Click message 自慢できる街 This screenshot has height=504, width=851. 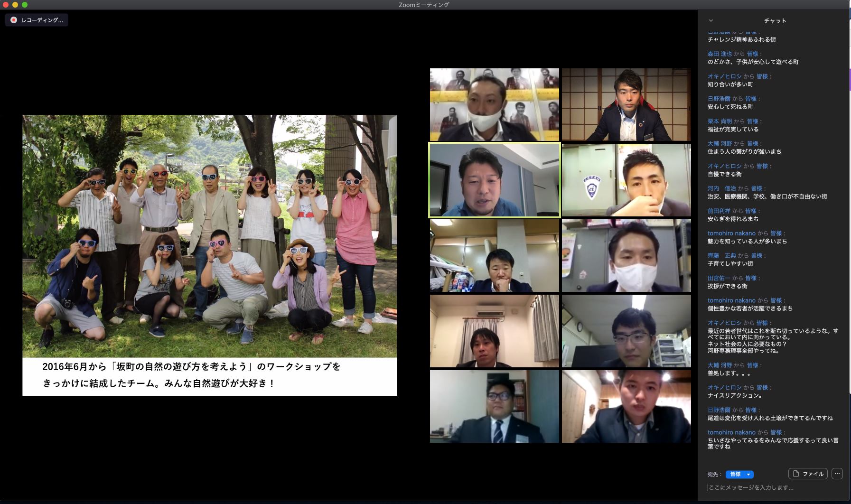(725, 174)
